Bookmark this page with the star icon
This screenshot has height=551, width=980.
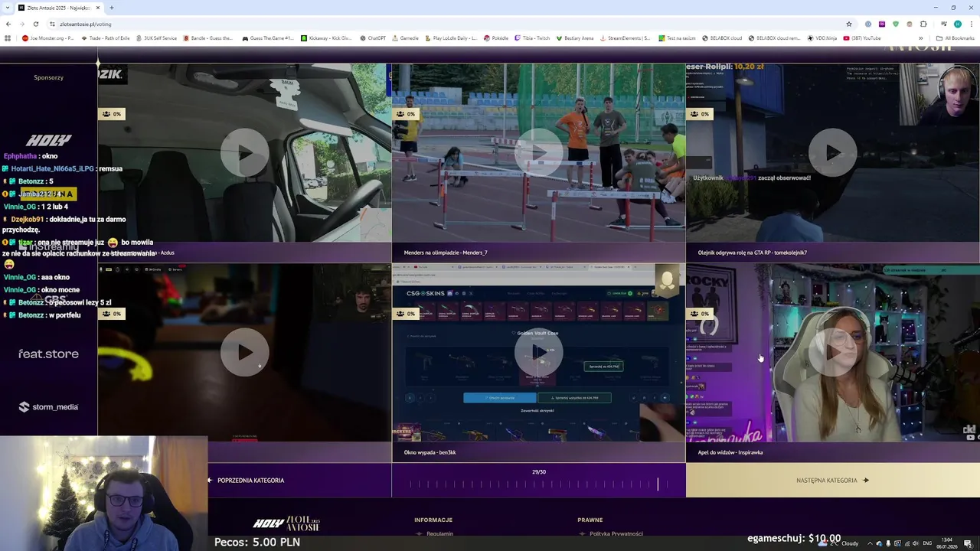coord(849,24)
